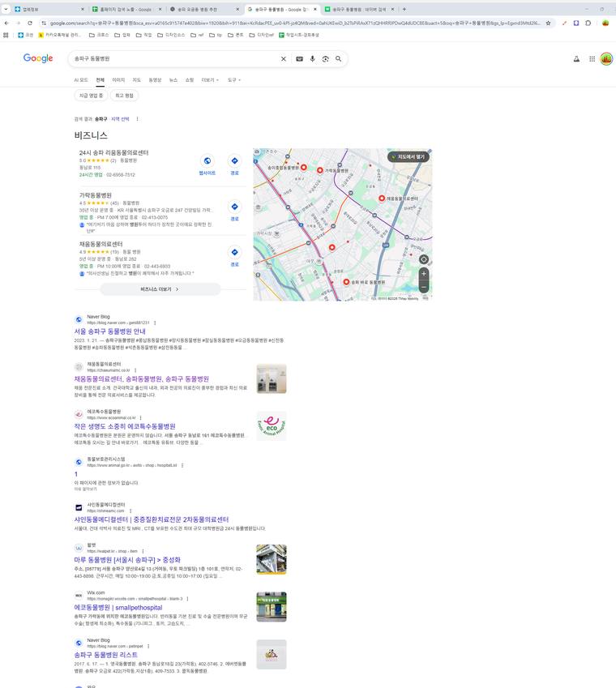Image resolution: width=616 pixels, height=688 pixels.
Task: Expand the 도구 dropdown
Action: coord(234,80)
